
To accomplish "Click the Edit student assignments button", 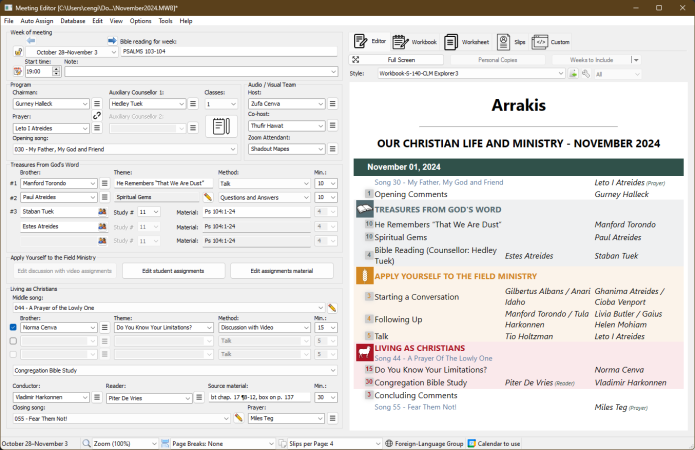I will [x=173, y=271].
